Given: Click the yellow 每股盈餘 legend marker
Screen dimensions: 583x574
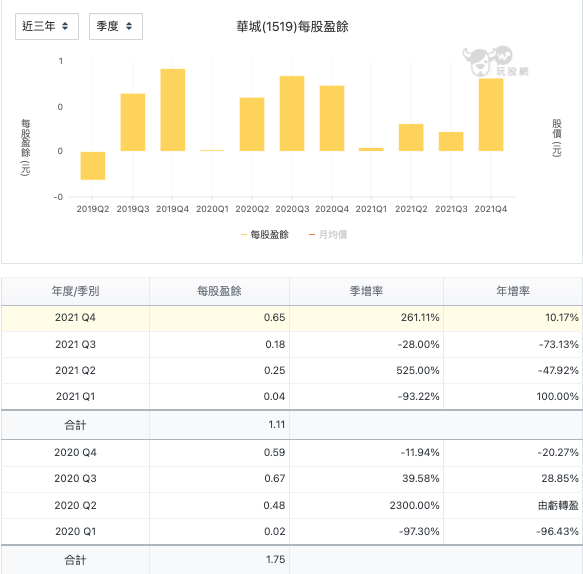Looking at the screenshot, I should (244, 235).
